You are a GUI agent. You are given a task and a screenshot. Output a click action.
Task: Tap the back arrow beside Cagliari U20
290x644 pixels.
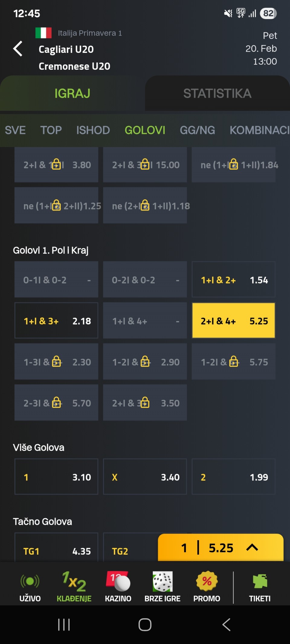point(18,49)
